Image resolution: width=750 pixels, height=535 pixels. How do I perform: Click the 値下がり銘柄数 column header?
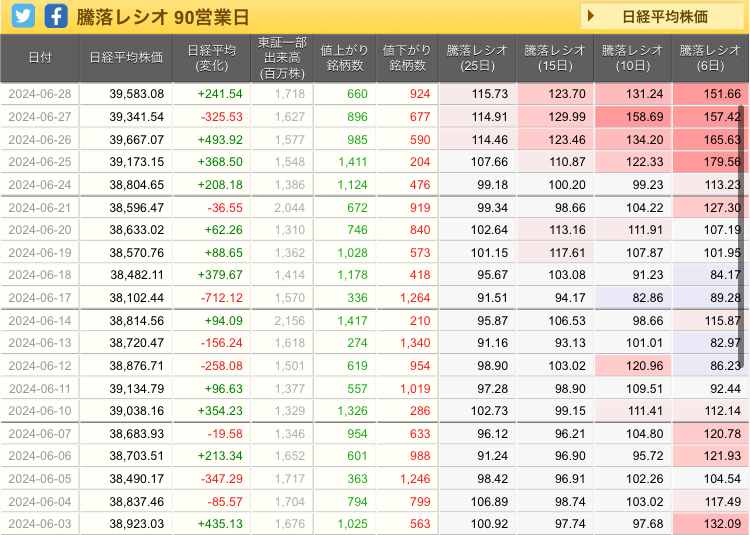point(408,58)
